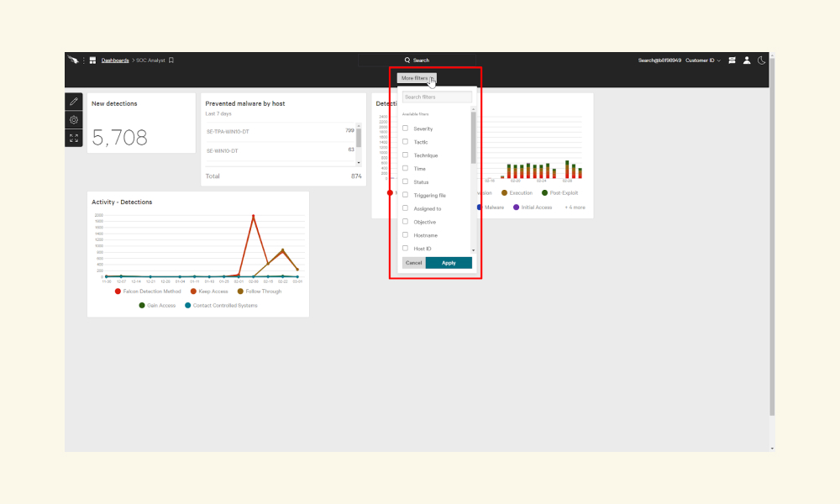Check the Severity filter
The image size is (840, 504).
[406, 128]
